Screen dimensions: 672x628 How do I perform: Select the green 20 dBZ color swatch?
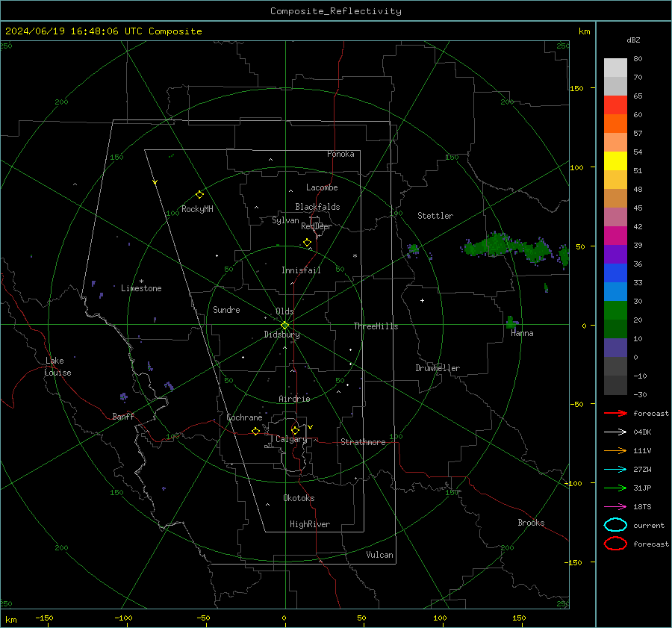coord(615,311)
